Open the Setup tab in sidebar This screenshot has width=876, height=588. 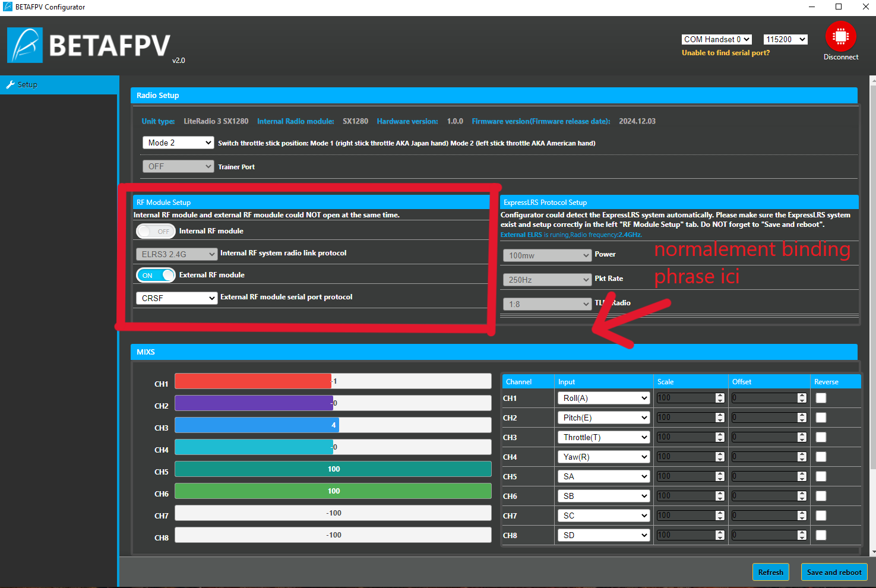(27, 85)
